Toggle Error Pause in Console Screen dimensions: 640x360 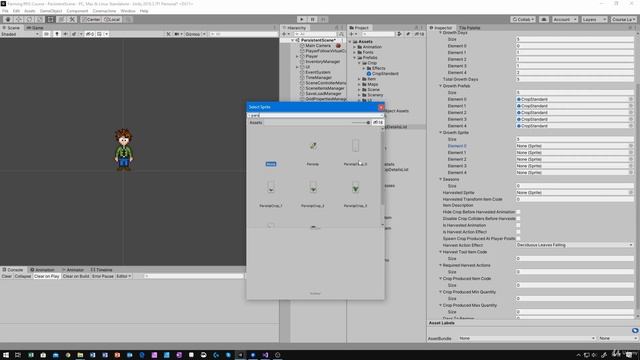pos(103,276)
